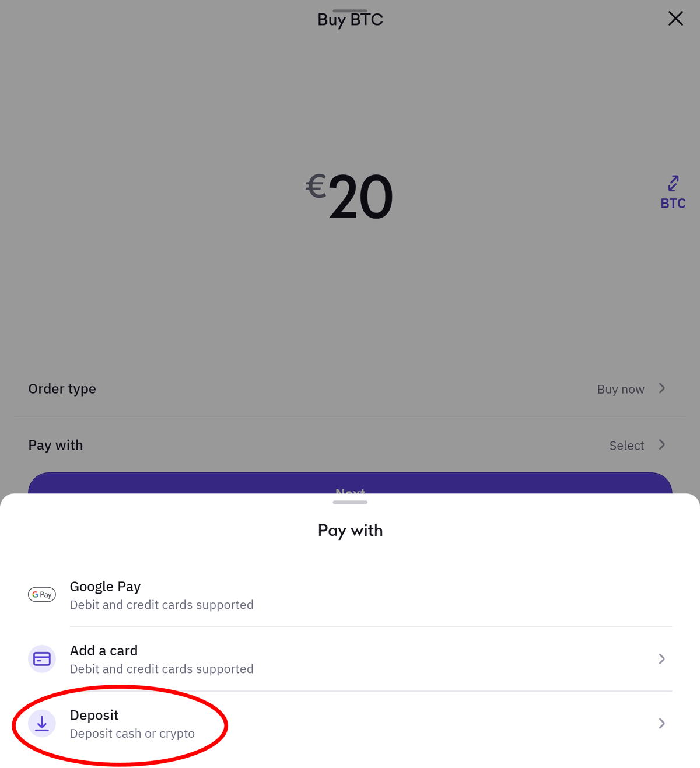Image resolution: width=700 pixels, height=768 pixels.
Task: Select Deposit cash or crypto option
Action: [x=132, y=734]
